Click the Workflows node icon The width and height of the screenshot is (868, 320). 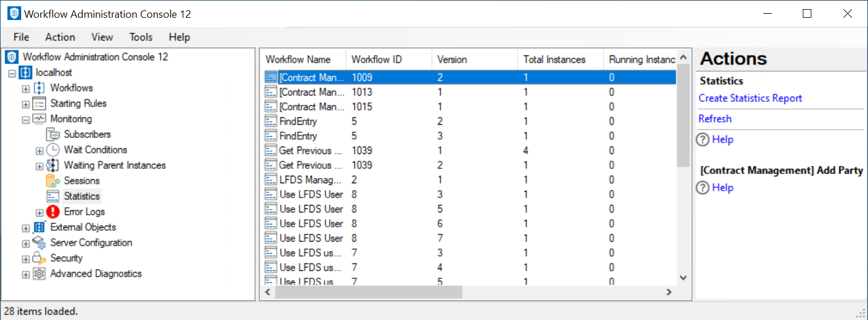(39, 88)
